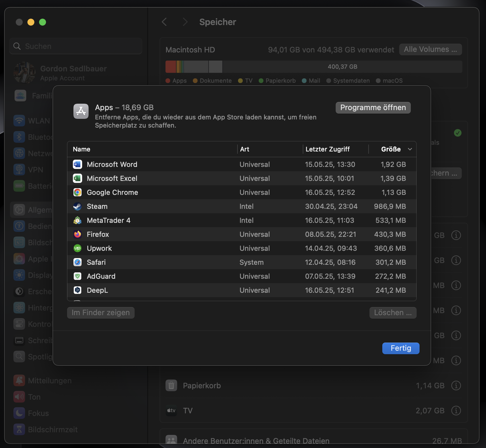Open info disclosure next to Papierkorb
The image size is (486, 448).
click(456, 385)
